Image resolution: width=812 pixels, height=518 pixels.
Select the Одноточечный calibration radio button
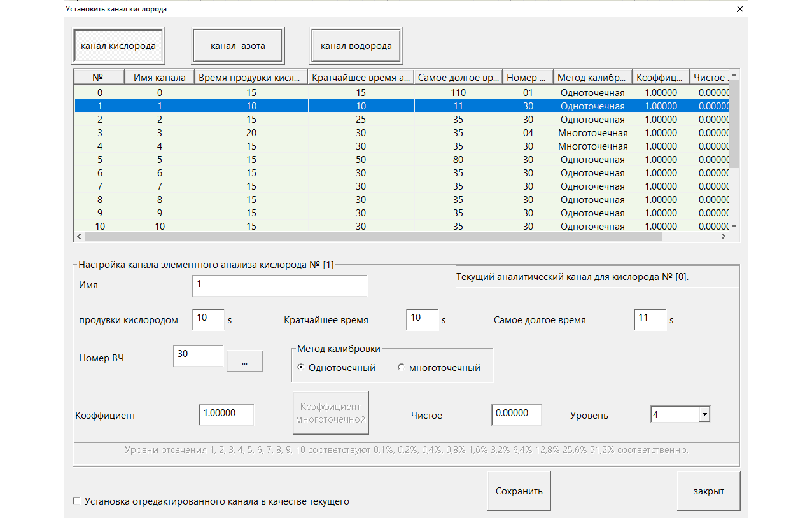pyautogui.click(x=301, y=368)
